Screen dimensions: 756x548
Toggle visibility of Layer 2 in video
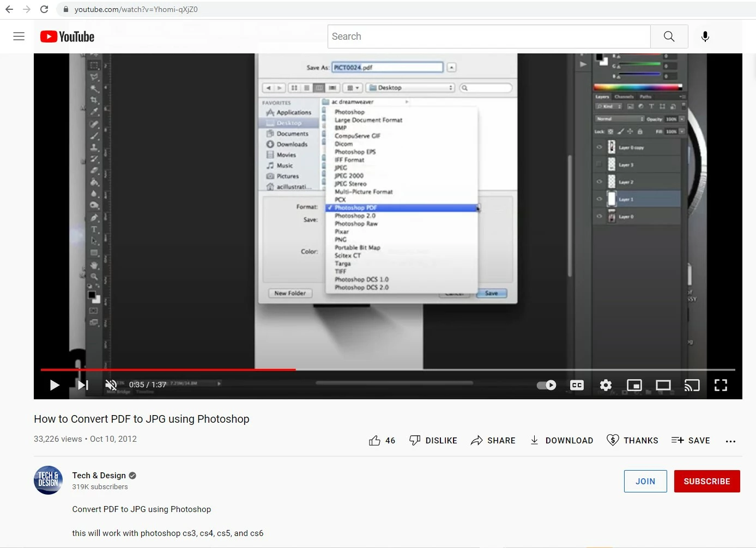pyautogui.click(x=600, y=182)
